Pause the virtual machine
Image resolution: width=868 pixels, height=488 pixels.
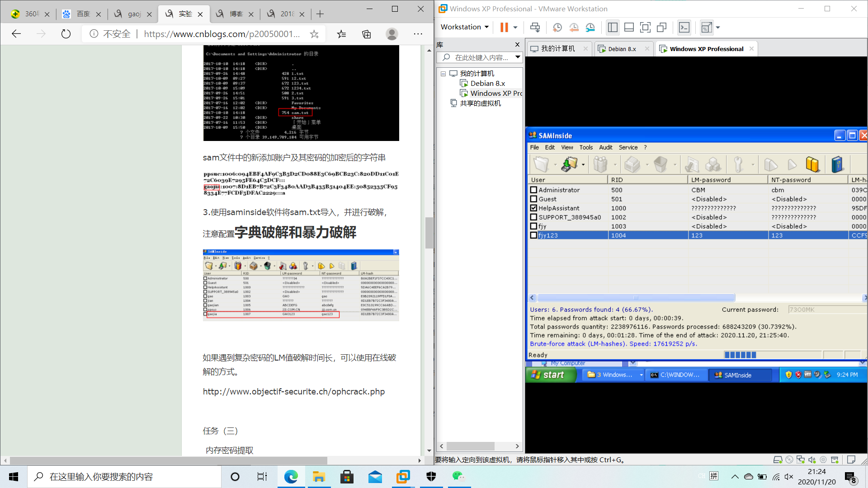(504, 28)
